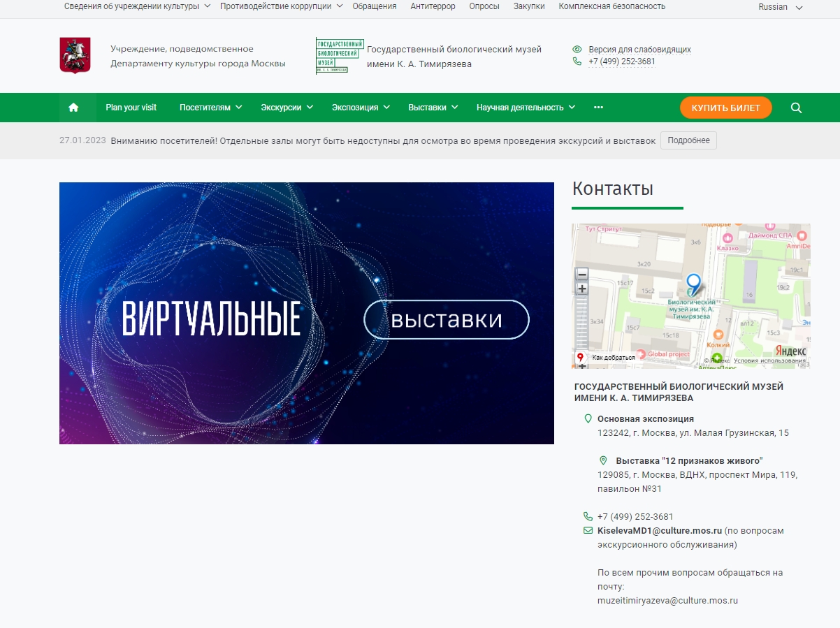The height and width of the screenshot is (628, 840).
Task: Click Подробнее next to the visitor notice
Action: click(x=688, y=140)
